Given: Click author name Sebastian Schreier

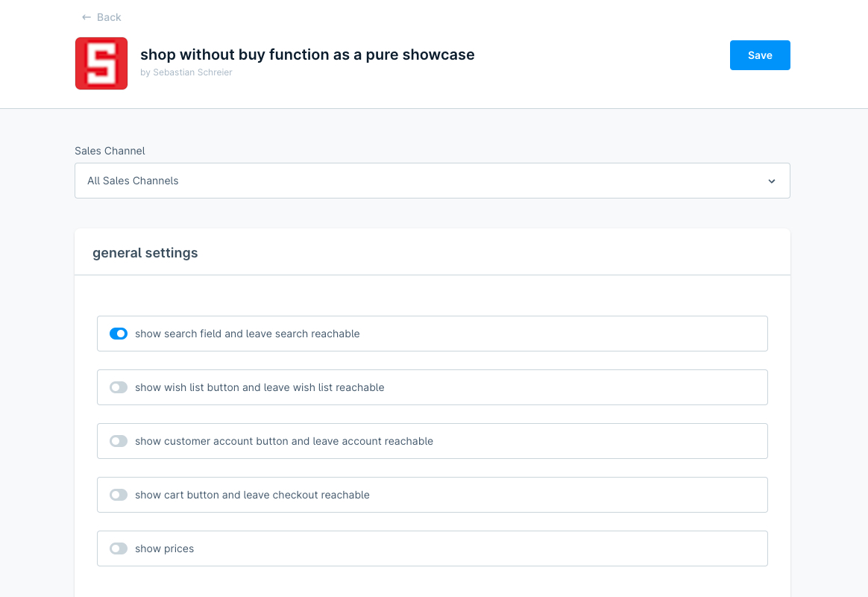Looking at the screenshot, I should [192, 72].
